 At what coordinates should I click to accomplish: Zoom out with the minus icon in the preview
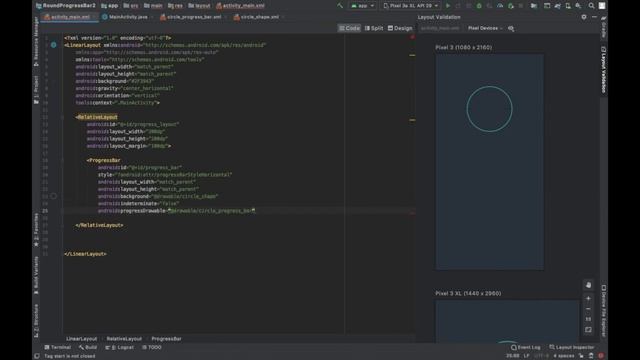588,309
